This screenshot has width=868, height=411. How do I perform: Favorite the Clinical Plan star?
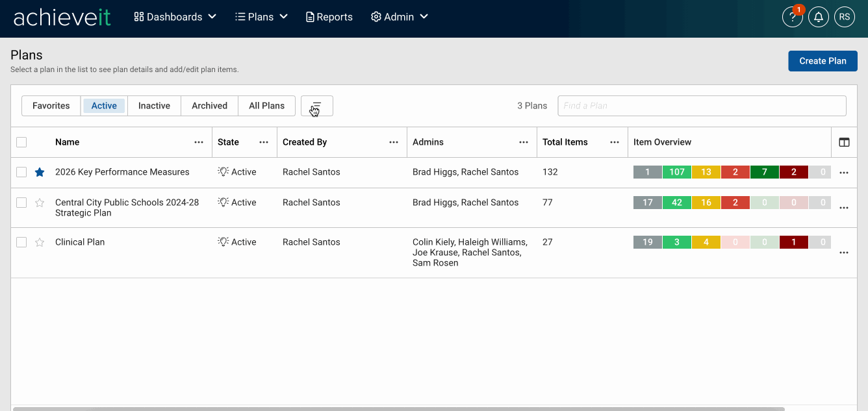click(x=40, y=242)
